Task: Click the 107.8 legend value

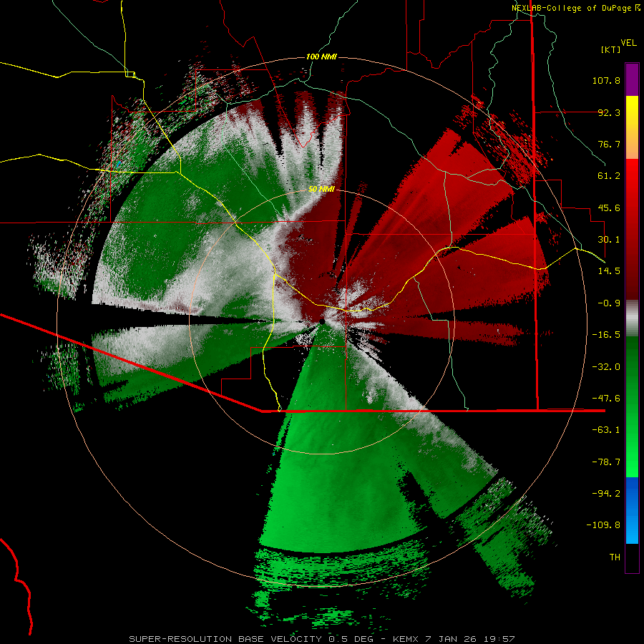Action: (606, 80)
